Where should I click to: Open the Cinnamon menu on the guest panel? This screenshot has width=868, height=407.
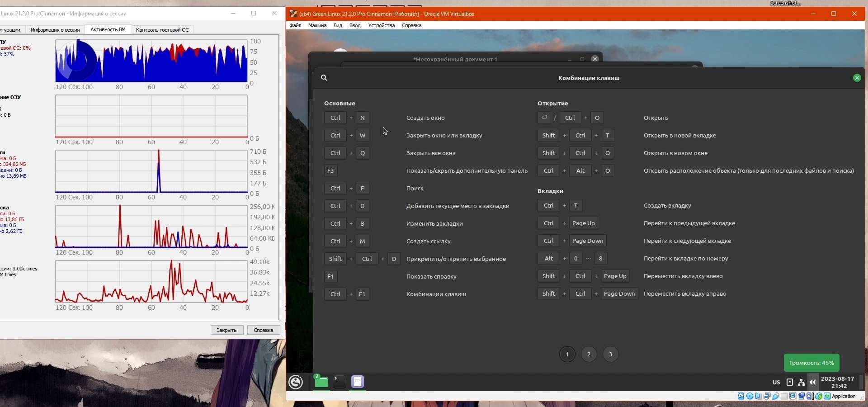click(296, 382)
